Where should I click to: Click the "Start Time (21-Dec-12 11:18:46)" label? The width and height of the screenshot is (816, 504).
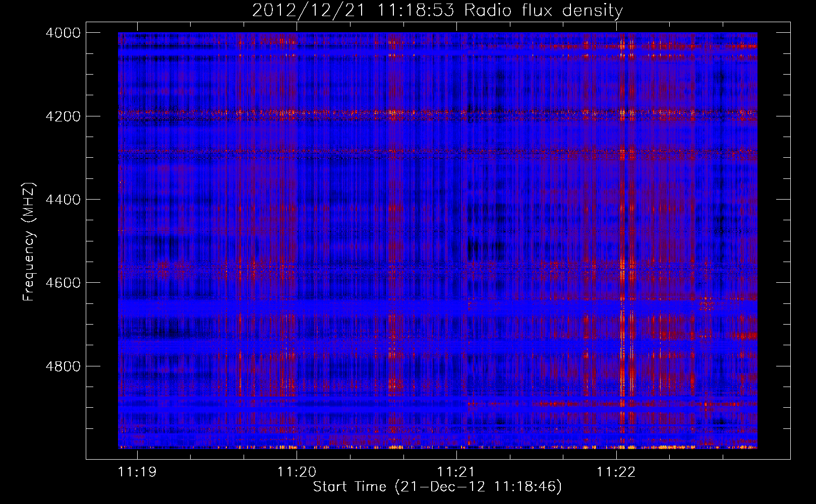tap(437, 487)
